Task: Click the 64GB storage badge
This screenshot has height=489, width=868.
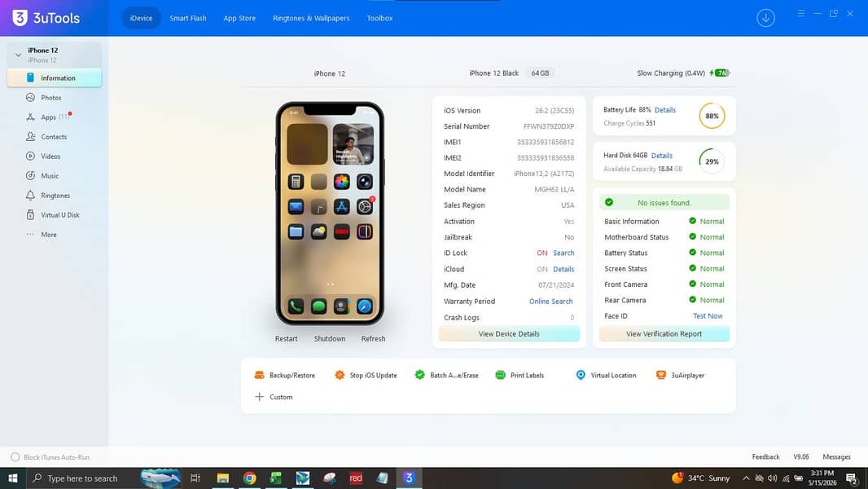Action: pos(541,73)
